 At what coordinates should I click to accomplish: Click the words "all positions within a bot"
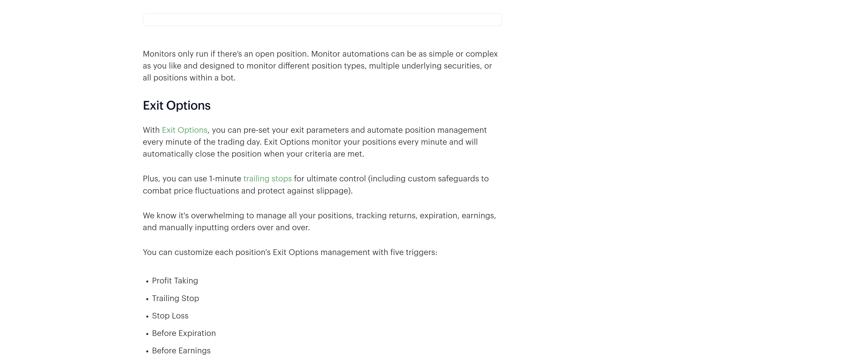point(189,78)
